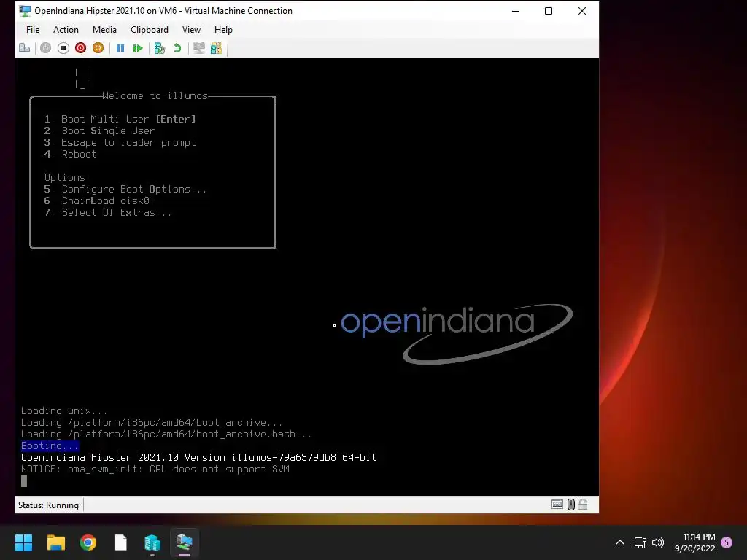Click the mouse status icon in status bar
This screenshot has width=747, height=560.
coord(570,505)
